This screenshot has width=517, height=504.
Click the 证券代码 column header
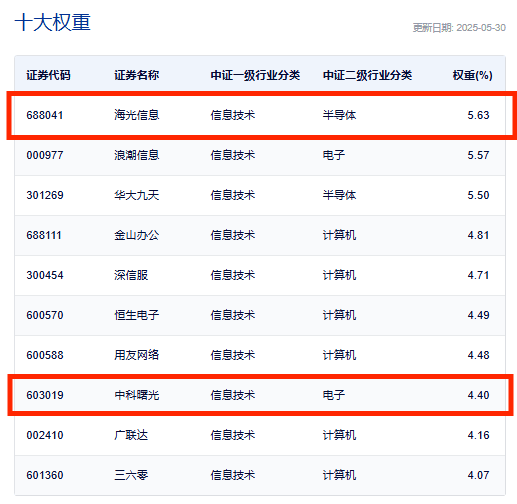point(48,75)
